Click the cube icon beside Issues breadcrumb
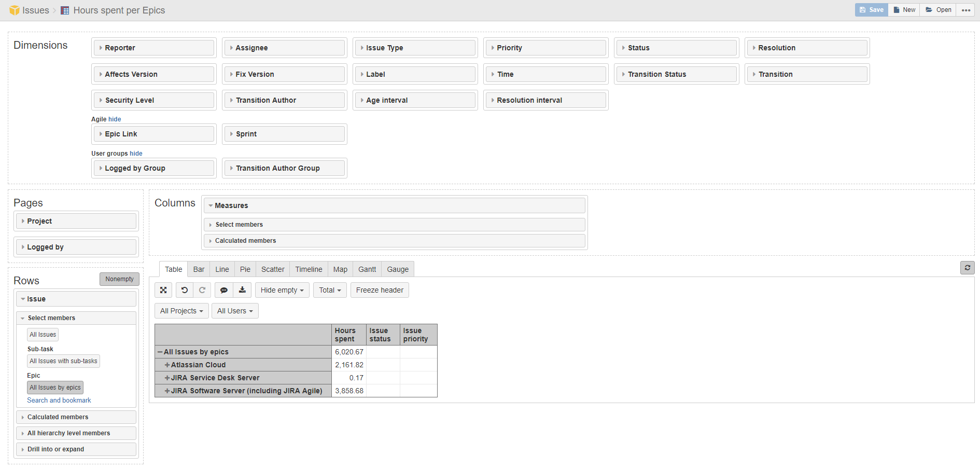Viewport: 980px width, 469px height. point(15,10)
